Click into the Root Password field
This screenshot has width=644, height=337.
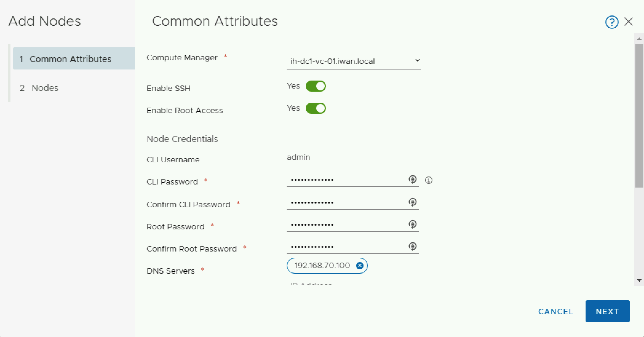(346, 225)
